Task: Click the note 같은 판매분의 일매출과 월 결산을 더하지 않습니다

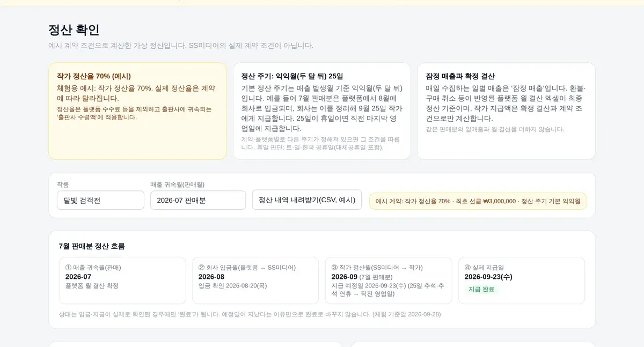Action: click(x=495, y=129)
